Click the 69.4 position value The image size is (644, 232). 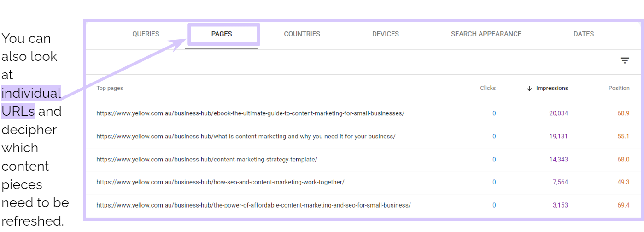coord(623,205)
